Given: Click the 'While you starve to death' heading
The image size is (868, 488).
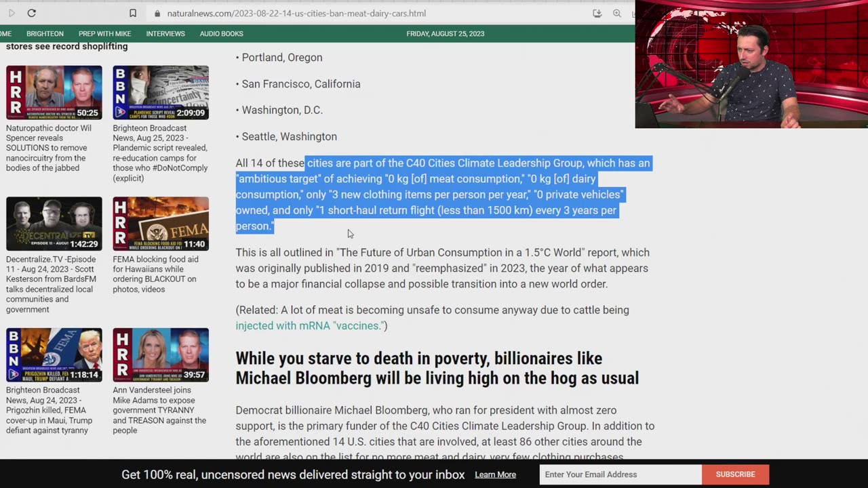Looking at the screenshot, I should point(437,368).
